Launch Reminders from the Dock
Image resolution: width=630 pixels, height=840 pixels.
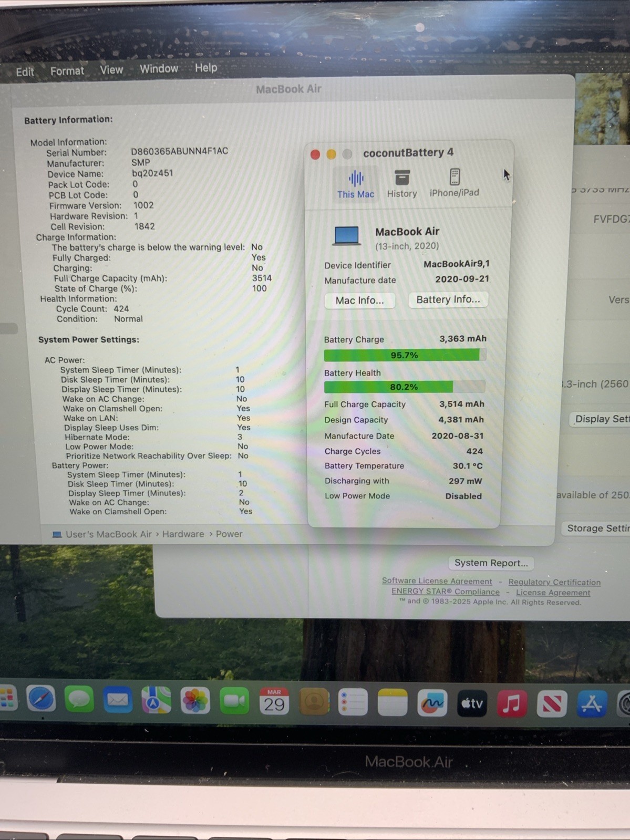point(353,702)
